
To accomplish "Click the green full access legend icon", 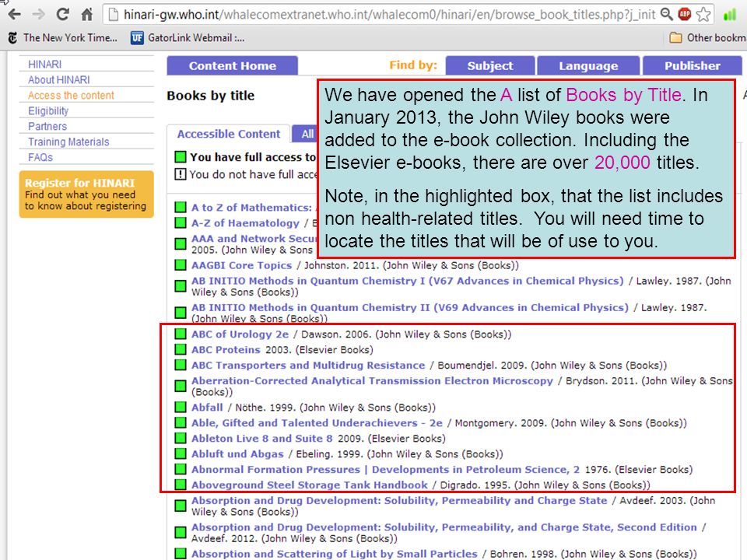I will click(x=180, y=156).
